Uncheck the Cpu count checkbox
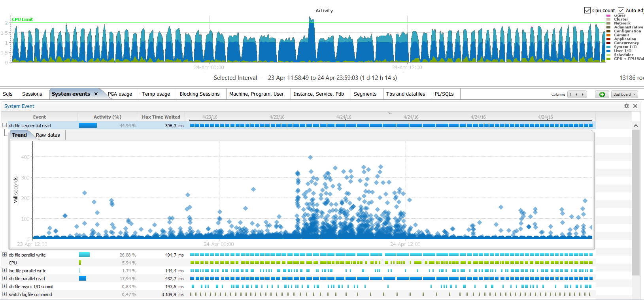Screen dimensions: 644x300 587,10
